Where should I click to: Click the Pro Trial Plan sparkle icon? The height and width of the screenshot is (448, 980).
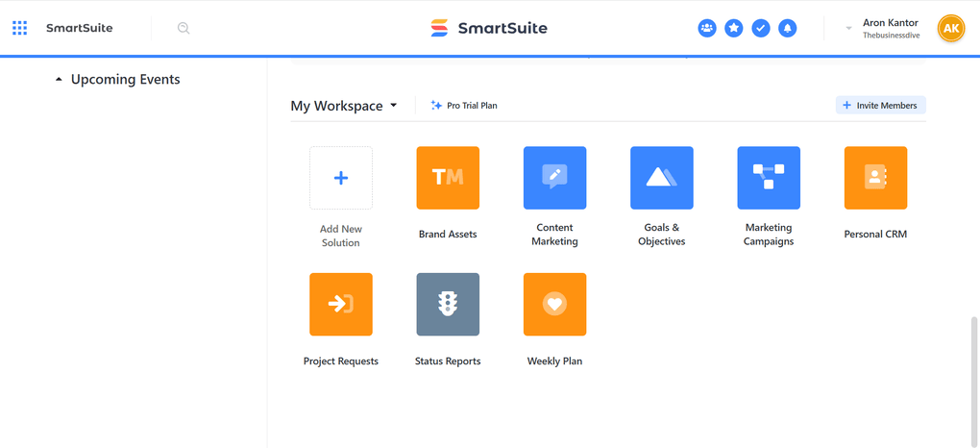436,105
